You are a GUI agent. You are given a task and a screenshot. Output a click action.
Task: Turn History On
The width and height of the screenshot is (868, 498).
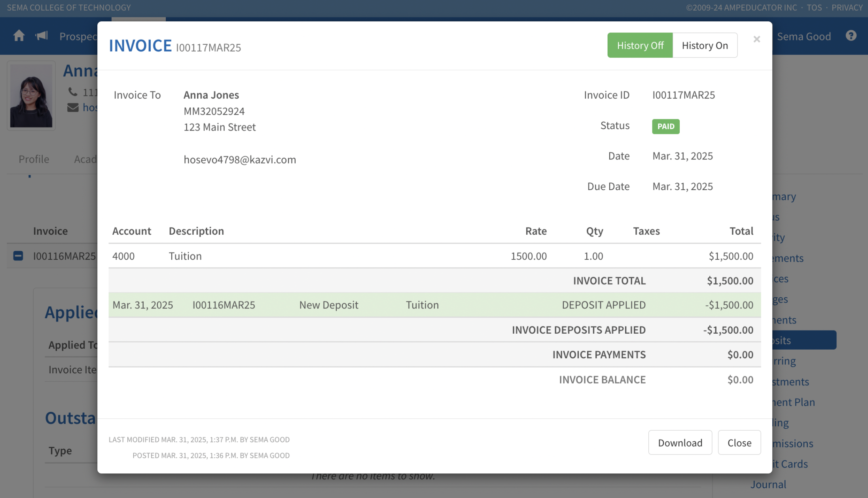705,45
